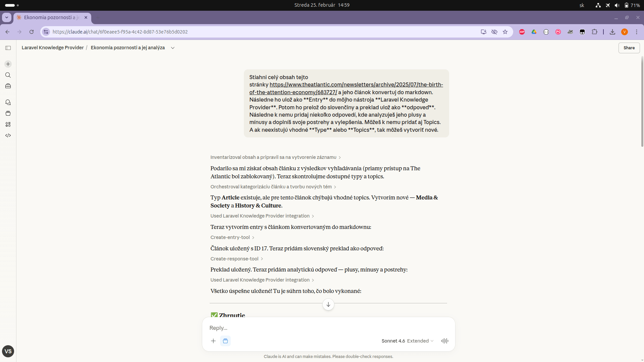The height and width of the screenshot is (362, 644).
Task: Click into the Reply input field
Action: (328, 328)
